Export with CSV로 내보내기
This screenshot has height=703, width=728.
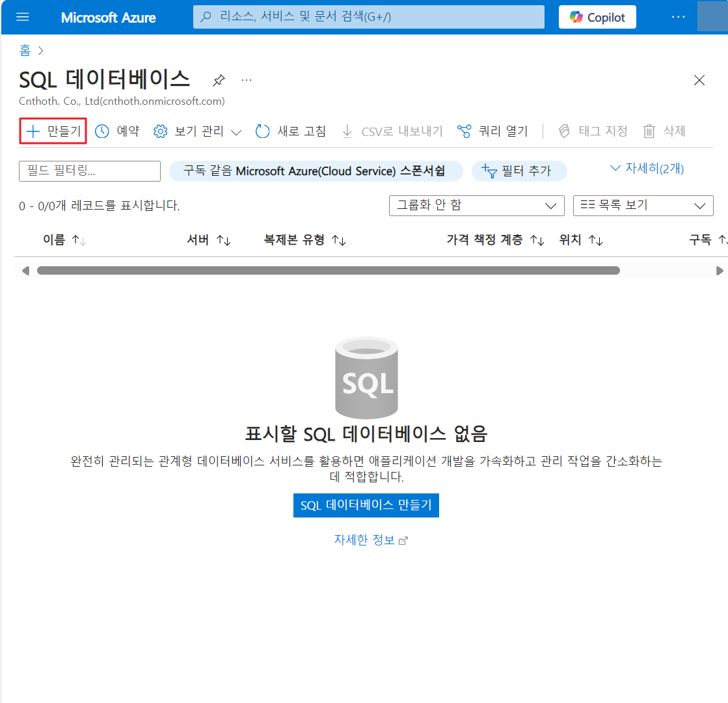tap(392, 131)
